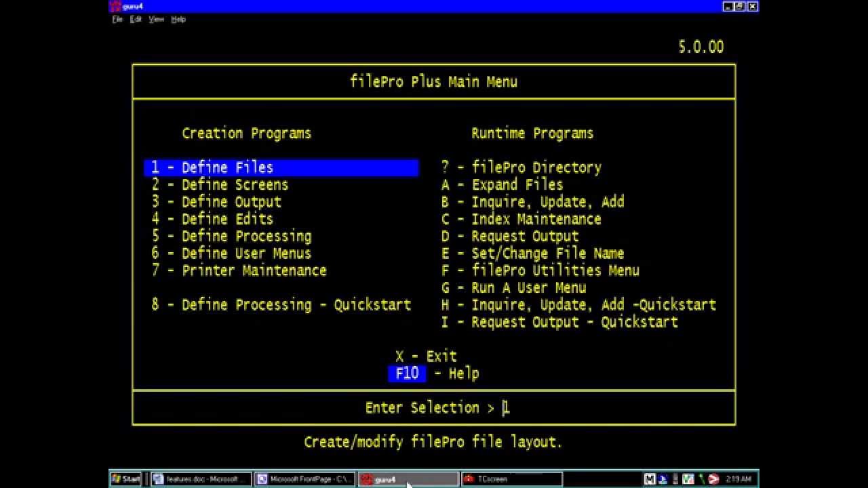The width and height of the screenshot is (868, 488).
Task: Click the red circular tray icon beside the clock
Action: coord(713,479)
